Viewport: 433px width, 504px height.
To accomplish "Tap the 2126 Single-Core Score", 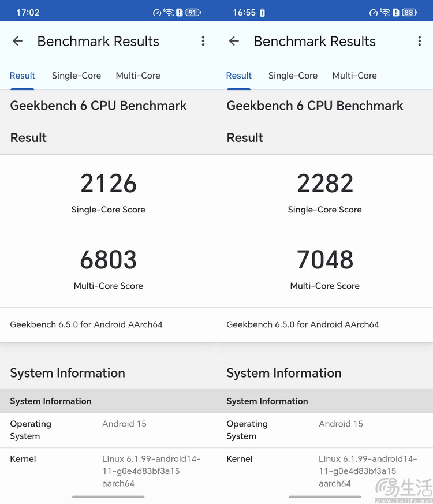I will point(109,184).
